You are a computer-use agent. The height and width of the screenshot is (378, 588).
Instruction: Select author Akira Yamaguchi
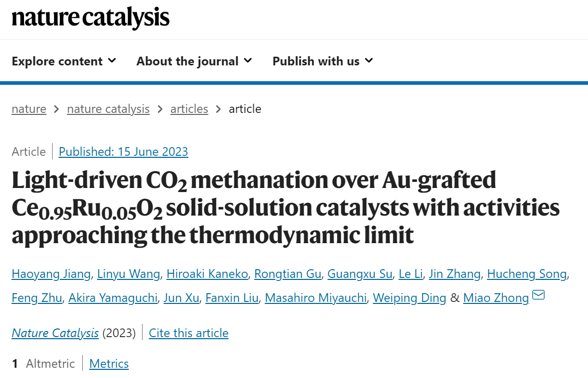coord(113,298)
